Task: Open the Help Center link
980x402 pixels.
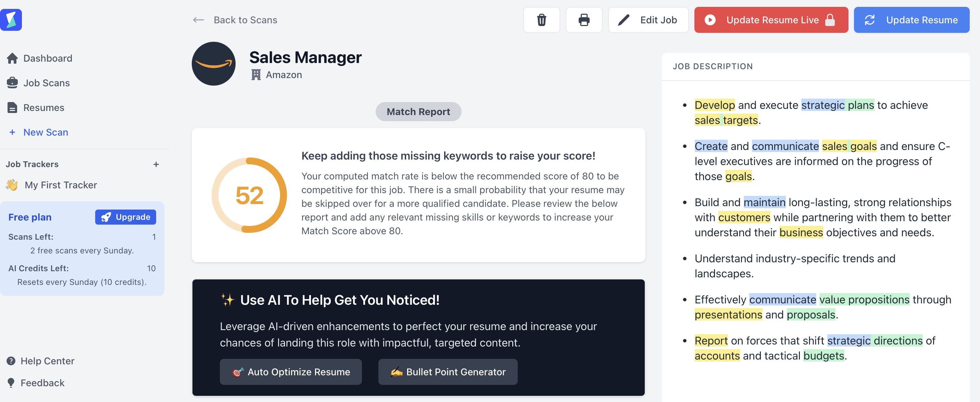Action: [x=47, y=361]
